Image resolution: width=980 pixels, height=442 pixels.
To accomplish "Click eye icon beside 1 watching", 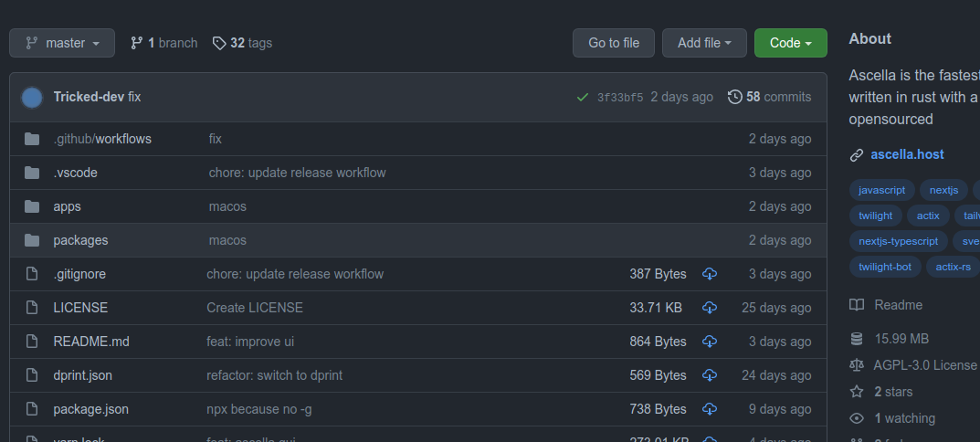I will point(857,418).
